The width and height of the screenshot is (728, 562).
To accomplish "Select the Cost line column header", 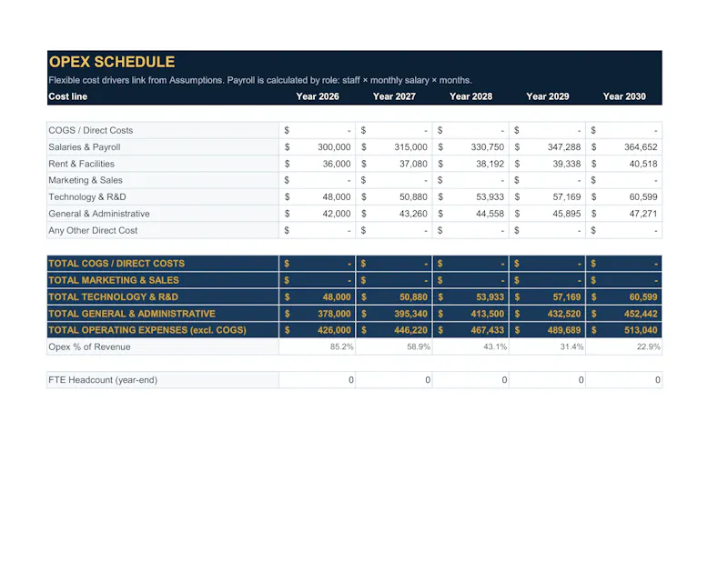I will click(x=67, y=96).
